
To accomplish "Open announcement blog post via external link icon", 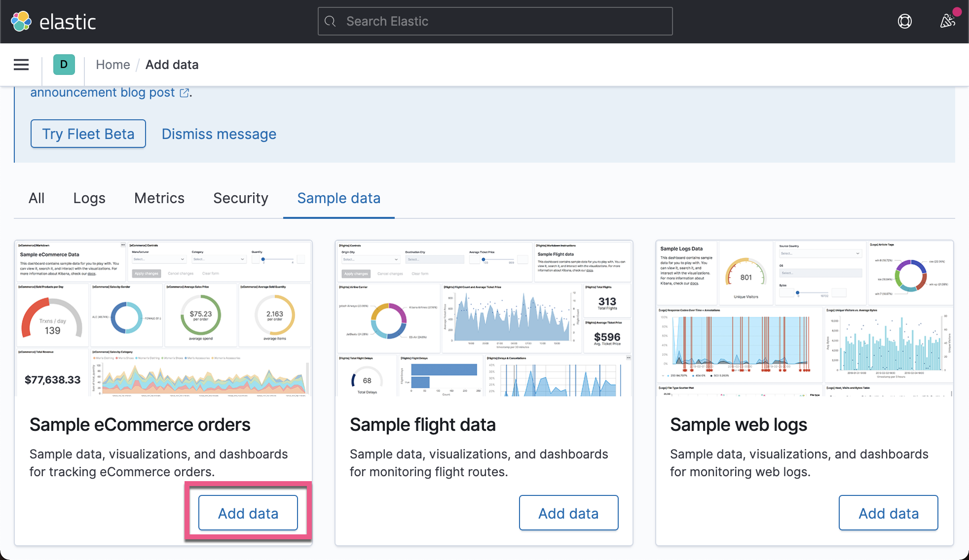I will tap(185, 93).
